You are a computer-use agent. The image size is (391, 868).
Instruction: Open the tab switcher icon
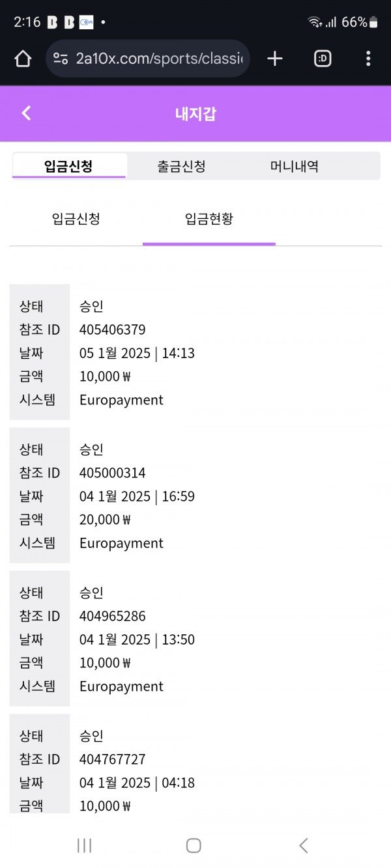(323, 59)
